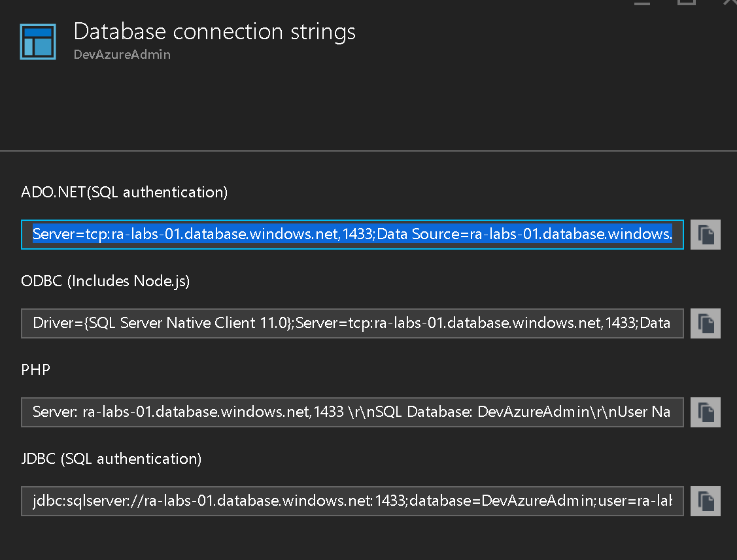This screenshot has height=560, width=737.
Task: Copy the PHP connection string
Action: pos(706,412)
